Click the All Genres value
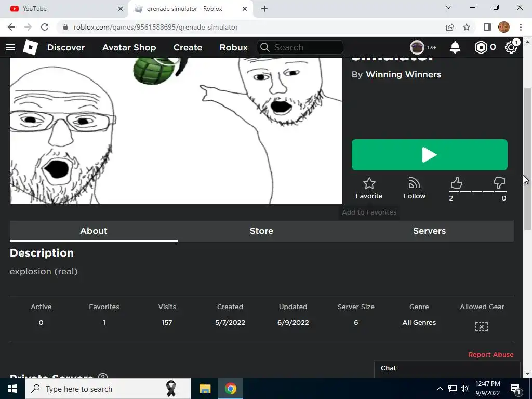The width and height of the screenshot is (532, 399). point(419,322)
